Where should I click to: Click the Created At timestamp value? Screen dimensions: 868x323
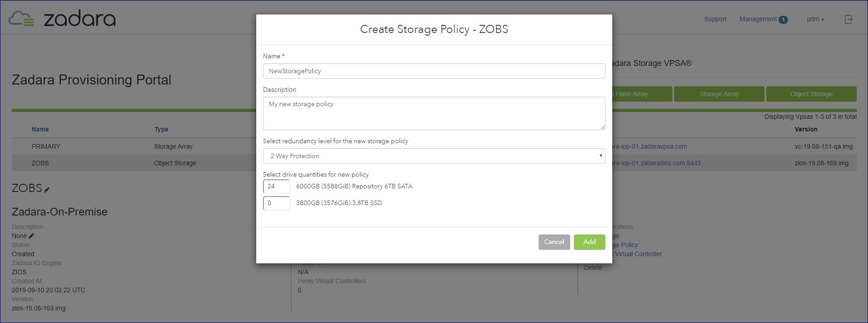pyautogui.click(x=48, y=290)
